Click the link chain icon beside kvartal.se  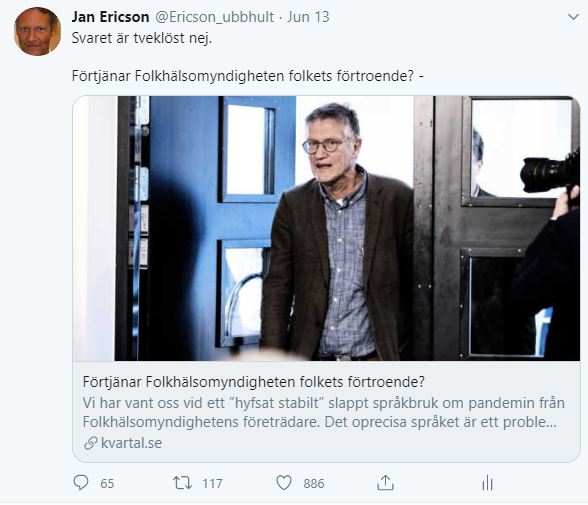pos(91,443)
